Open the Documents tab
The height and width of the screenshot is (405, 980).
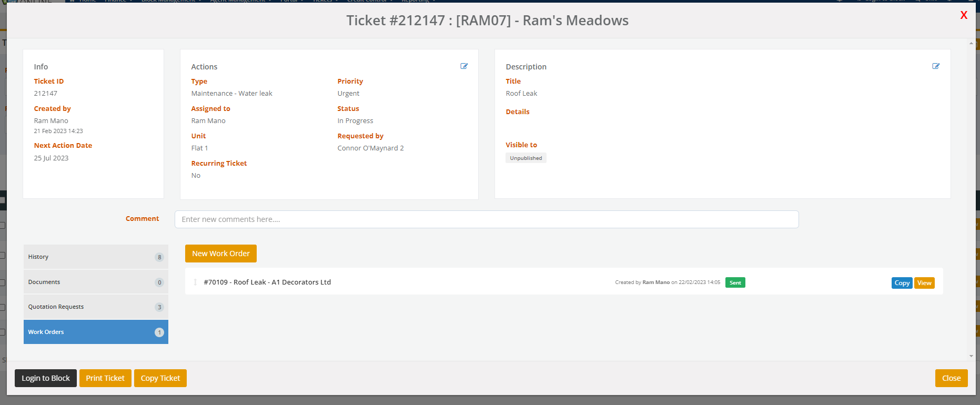(96, 282)
